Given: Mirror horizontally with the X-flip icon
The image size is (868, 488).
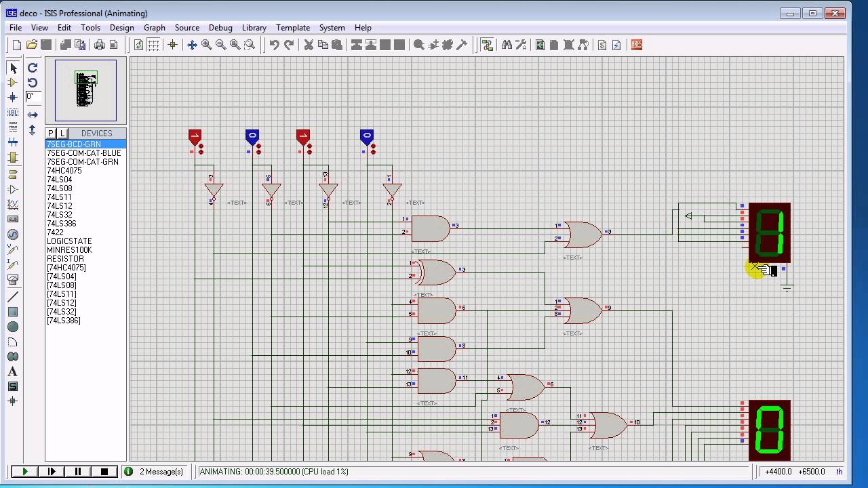Looking at the screenshot, I should point(32,115).
